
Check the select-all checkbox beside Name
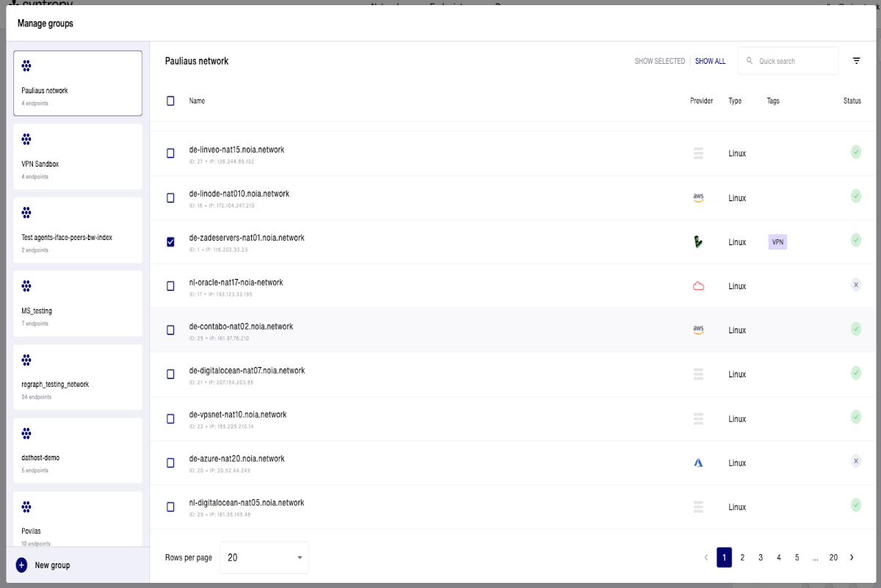pyautogui.click(x=170, y=101)
